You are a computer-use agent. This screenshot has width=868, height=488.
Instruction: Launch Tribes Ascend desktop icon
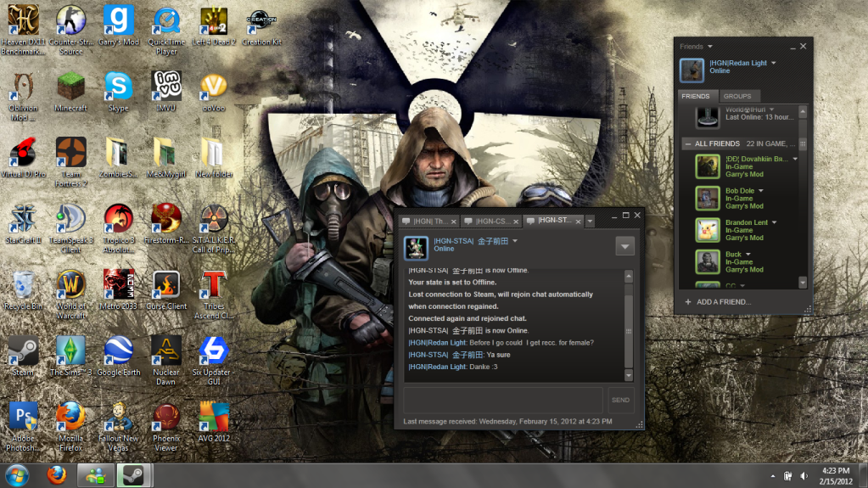point(214,294)
